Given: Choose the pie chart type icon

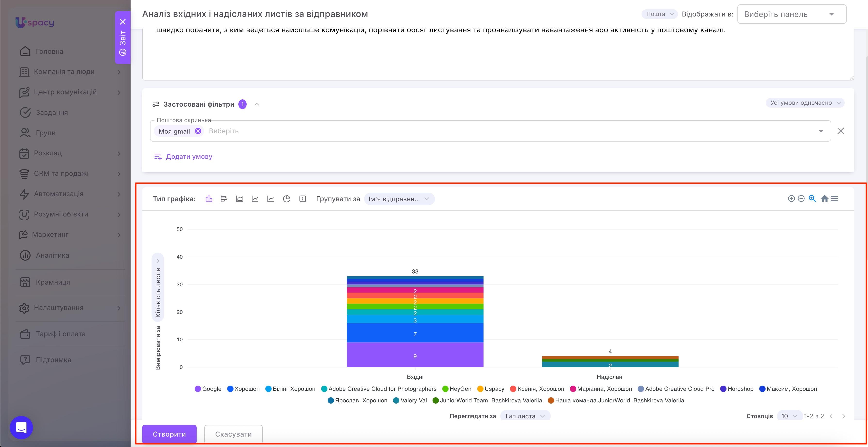Looking at the screenshot, I should coord(286,199).
